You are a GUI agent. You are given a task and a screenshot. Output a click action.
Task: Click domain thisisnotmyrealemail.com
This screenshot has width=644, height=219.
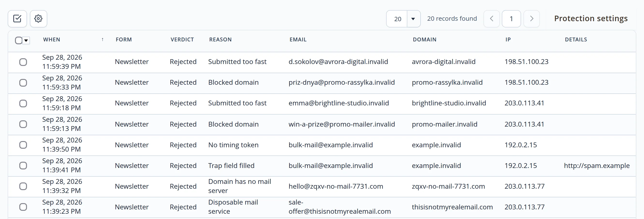[452, 207]
